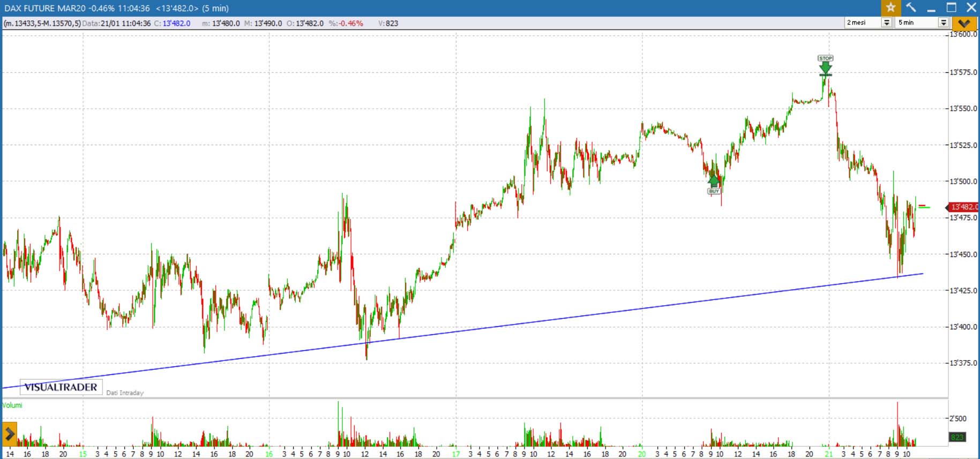
Task: Select the green STOP arrow marker on chart
Action: click(826, 65)
